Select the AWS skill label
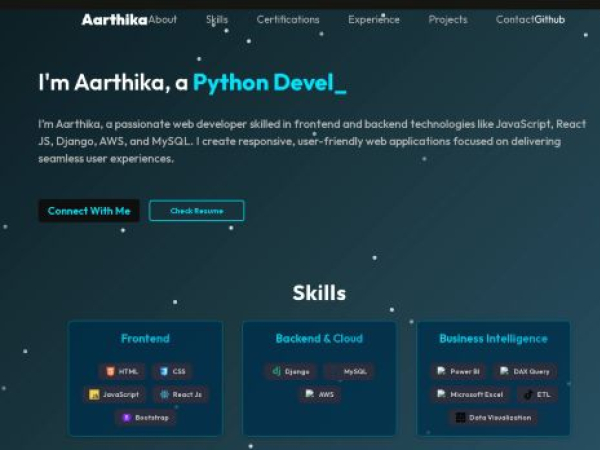 point(326,395)
